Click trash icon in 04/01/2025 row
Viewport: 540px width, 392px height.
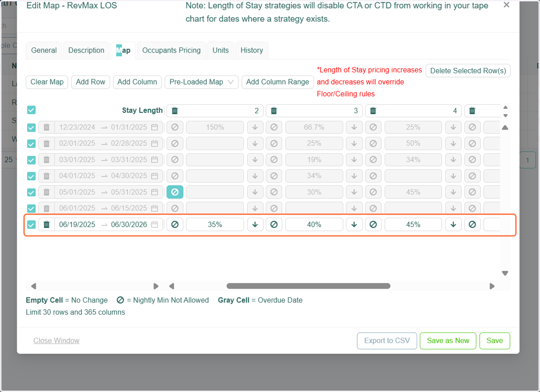tap(46, 176)
